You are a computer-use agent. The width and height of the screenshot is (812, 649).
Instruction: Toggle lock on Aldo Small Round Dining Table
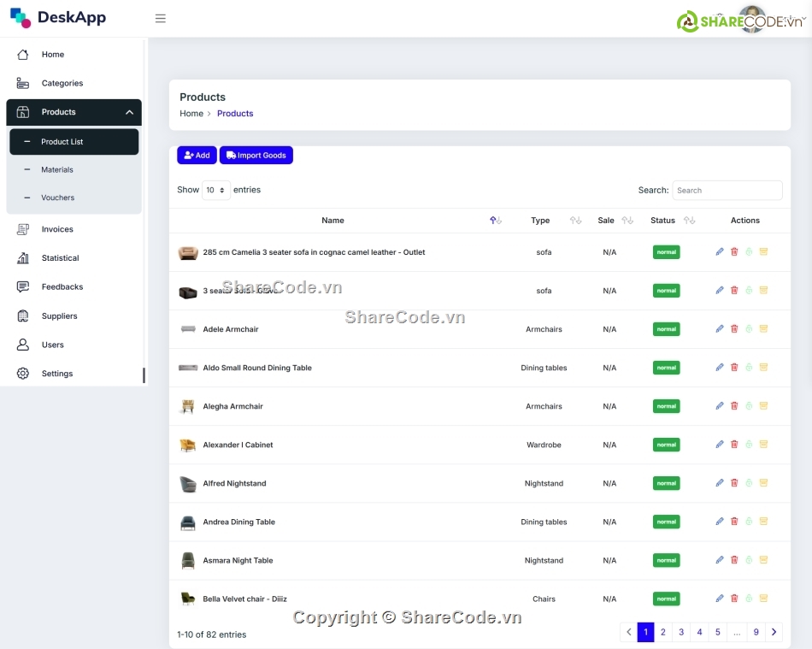tap(749, 367)
